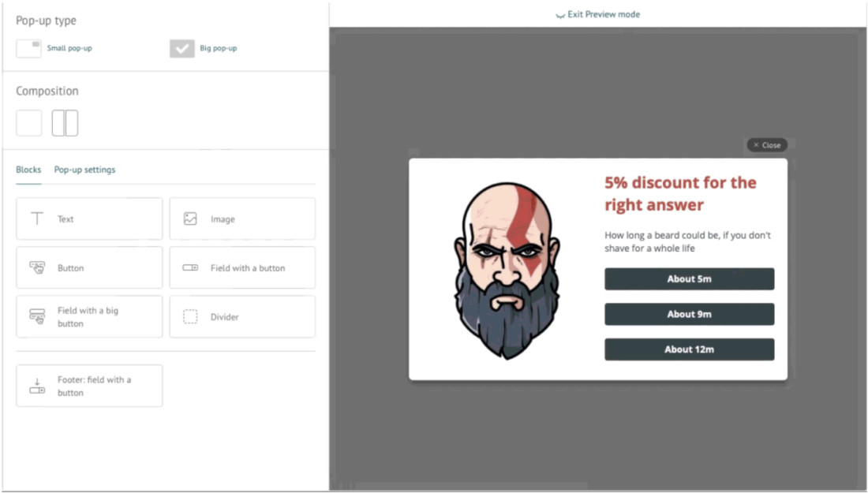Add a Button block
868x493 pixels.
point(89,268)
